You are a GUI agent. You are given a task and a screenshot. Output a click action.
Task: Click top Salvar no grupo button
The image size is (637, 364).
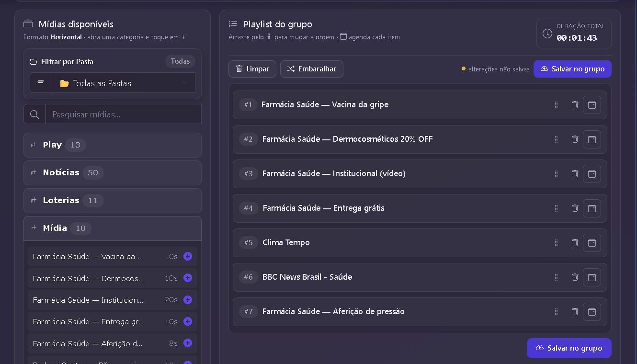point(572,69)
